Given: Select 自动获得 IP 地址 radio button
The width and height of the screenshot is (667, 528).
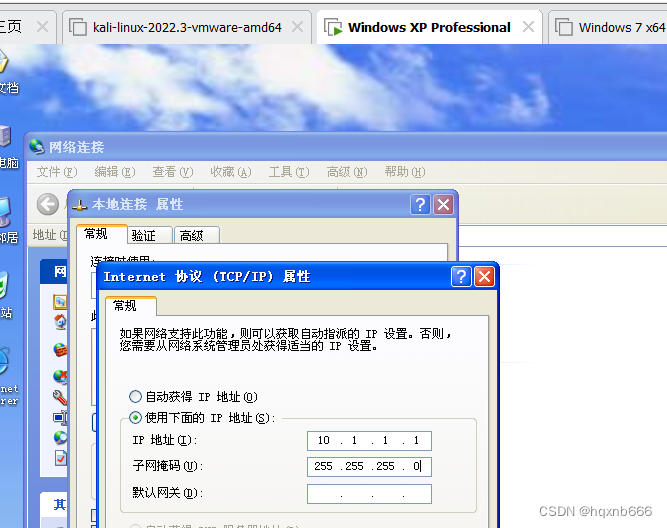Looking at the screenshot, I should click(x=135, y=397).
